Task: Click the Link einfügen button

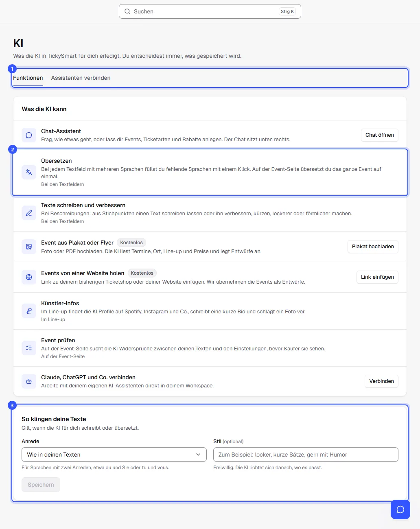Action: coord(377,277)
